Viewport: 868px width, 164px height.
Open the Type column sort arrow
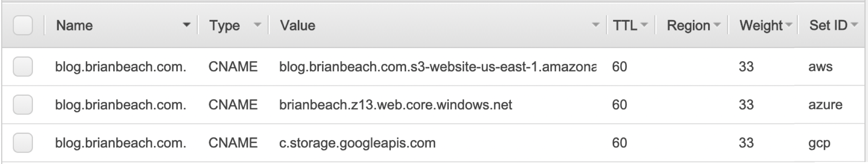[x=257, y=26]
